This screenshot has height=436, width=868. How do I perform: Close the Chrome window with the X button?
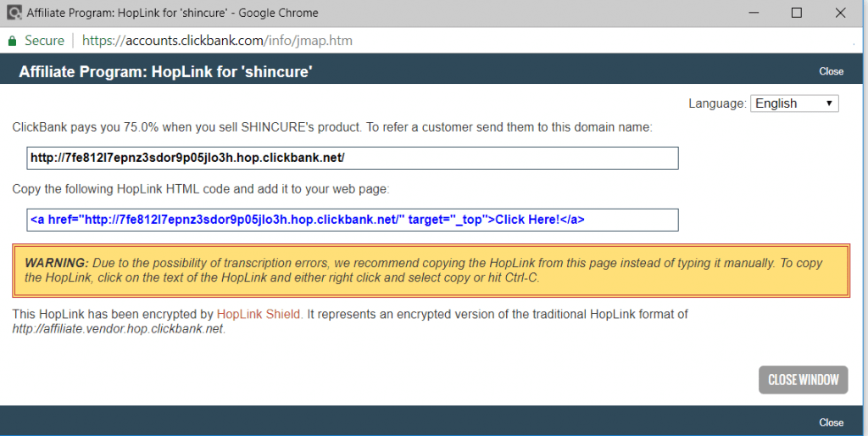tap(840, 12)
